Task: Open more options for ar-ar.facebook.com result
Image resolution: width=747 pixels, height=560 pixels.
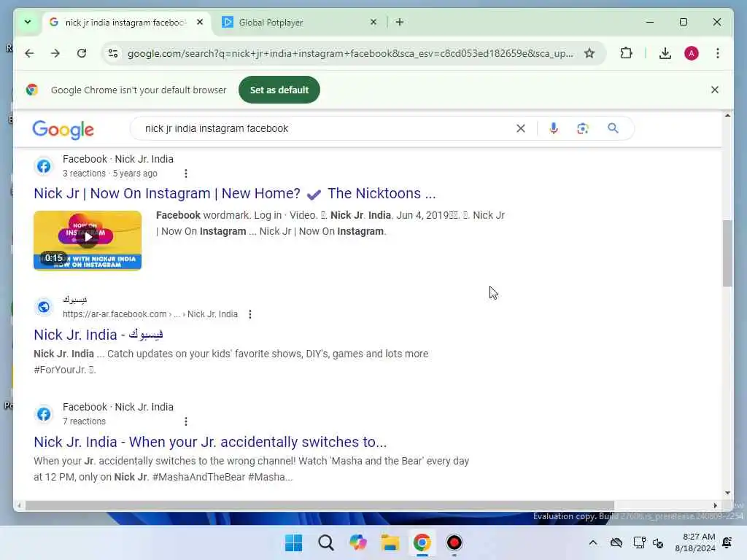Action: (x=250, y=314)
